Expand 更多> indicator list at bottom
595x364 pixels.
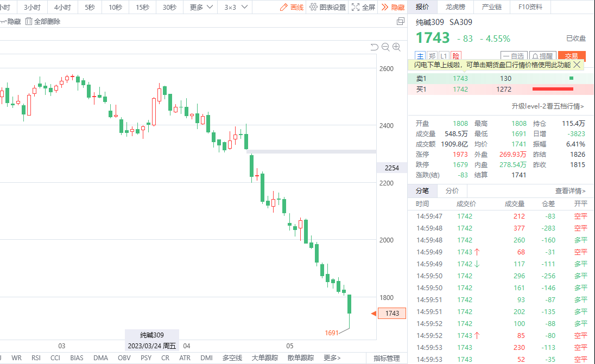(332, 358)
